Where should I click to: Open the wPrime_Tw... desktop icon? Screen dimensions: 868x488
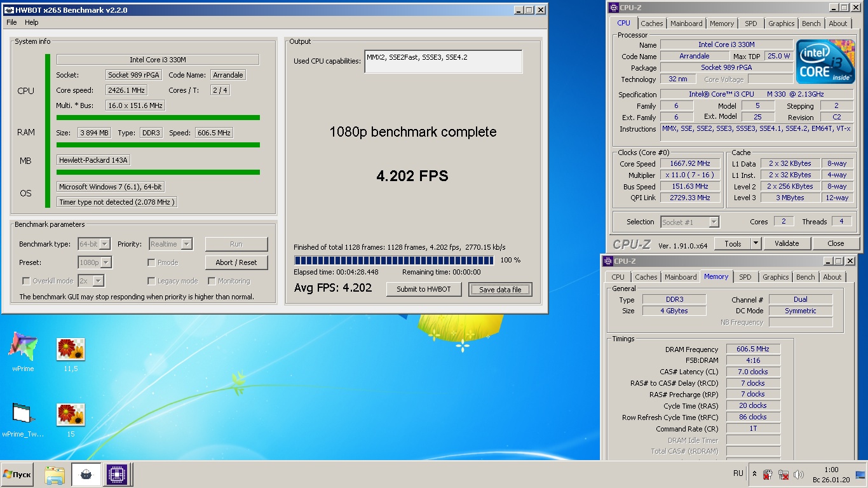pyautogui.click(x=23, y=419)
